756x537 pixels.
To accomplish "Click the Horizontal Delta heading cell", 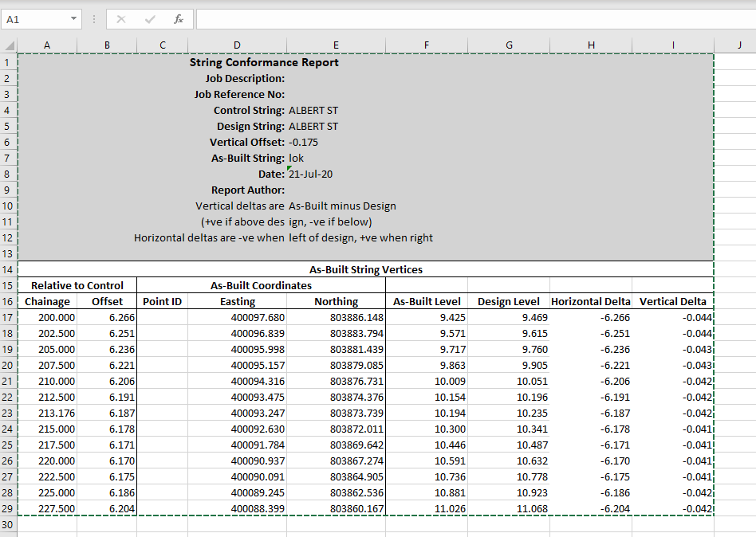I will point(590,301).
